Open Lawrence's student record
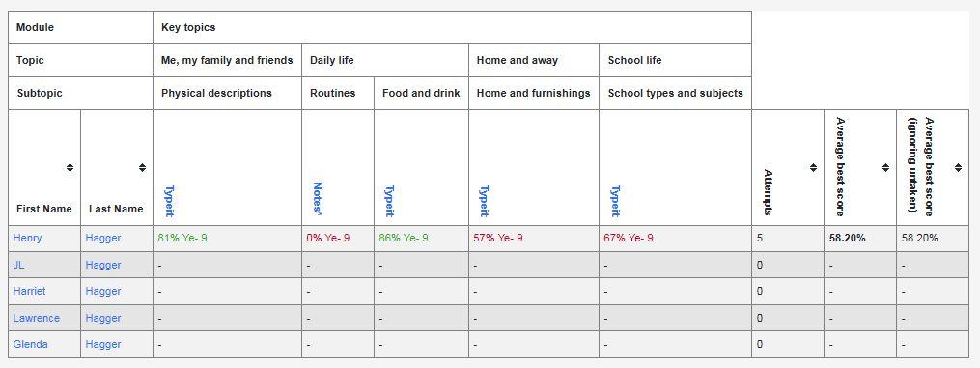This screenshot has width=980, height=368. pyautogui.click(x=37, y=318)
